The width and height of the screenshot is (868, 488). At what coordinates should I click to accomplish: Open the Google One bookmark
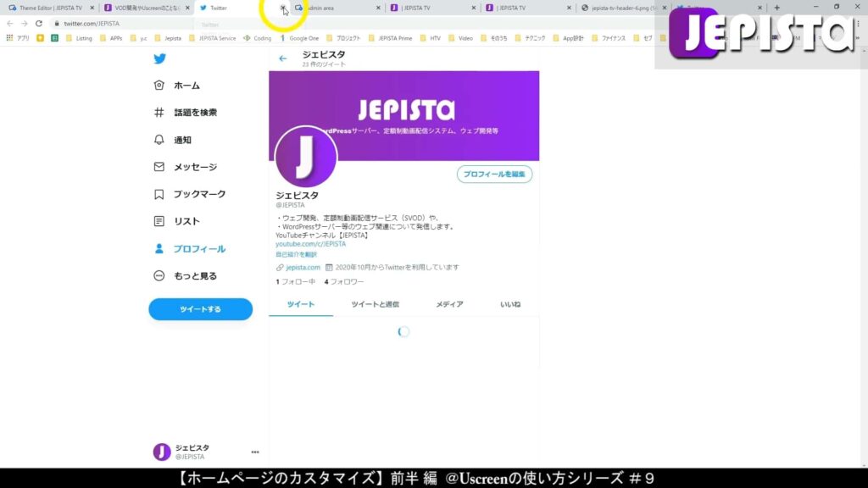click(299, 38)
